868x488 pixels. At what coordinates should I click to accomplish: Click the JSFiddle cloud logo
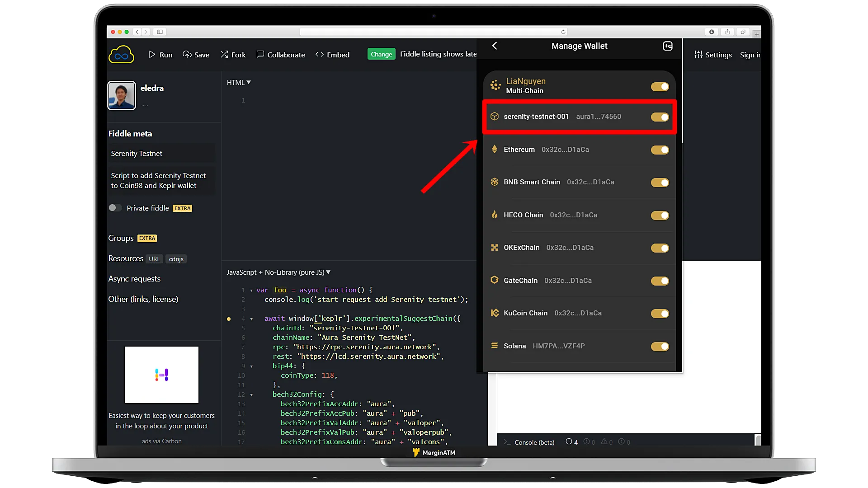click(x=121, y=55)
